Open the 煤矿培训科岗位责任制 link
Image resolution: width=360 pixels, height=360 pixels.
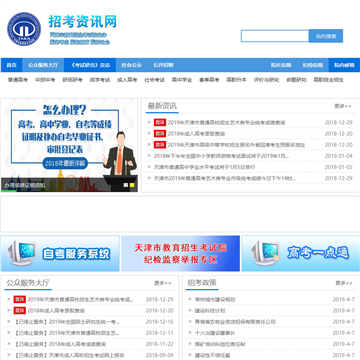[x=220, y=344]
